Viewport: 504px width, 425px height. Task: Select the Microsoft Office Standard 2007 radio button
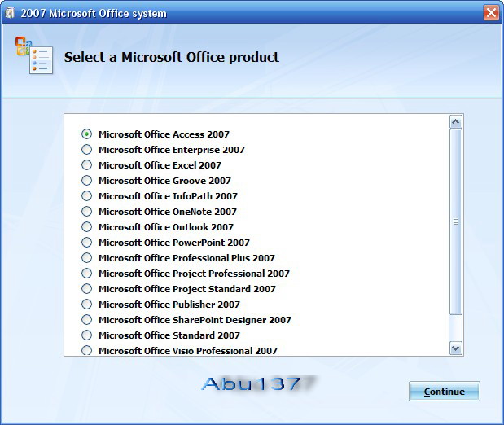tap(86, 335)
